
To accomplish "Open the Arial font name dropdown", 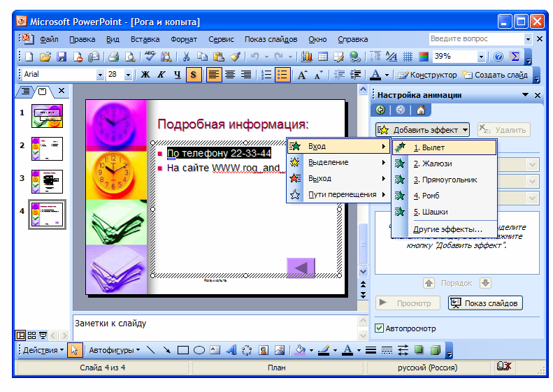I will point(100,75).
